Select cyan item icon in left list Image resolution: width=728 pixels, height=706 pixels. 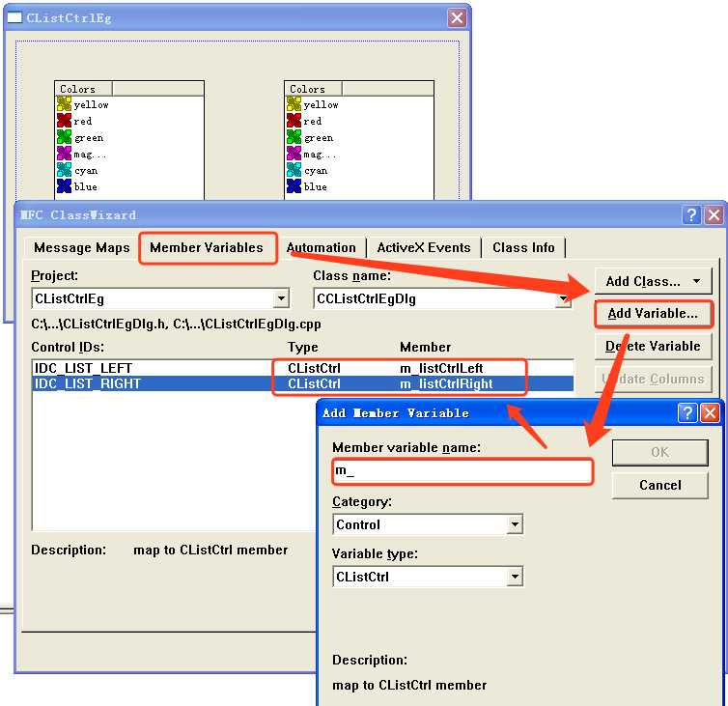point(64,170)
